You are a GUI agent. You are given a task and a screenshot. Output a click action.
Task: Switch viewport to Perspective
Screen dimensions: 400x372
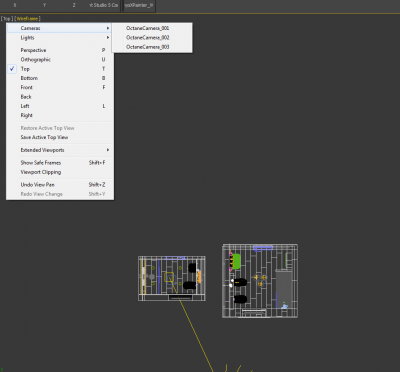[60, 50]
